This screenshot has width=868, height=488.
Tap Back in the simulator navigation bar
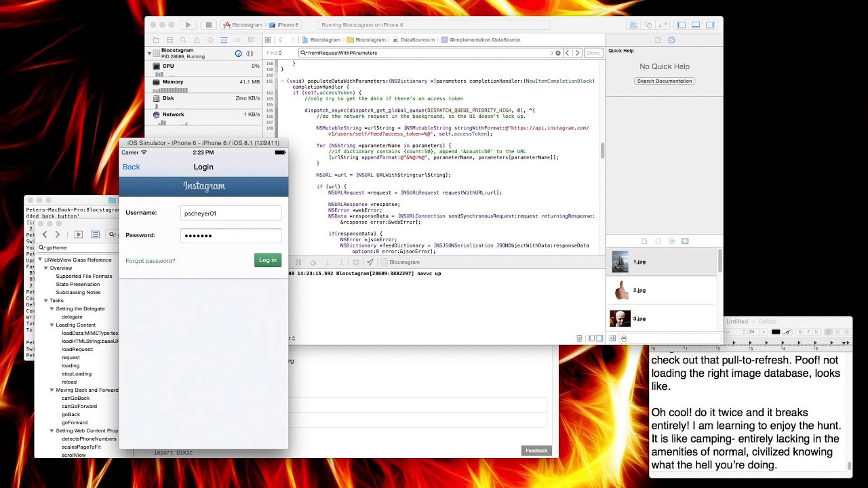(x=131, y=167)
